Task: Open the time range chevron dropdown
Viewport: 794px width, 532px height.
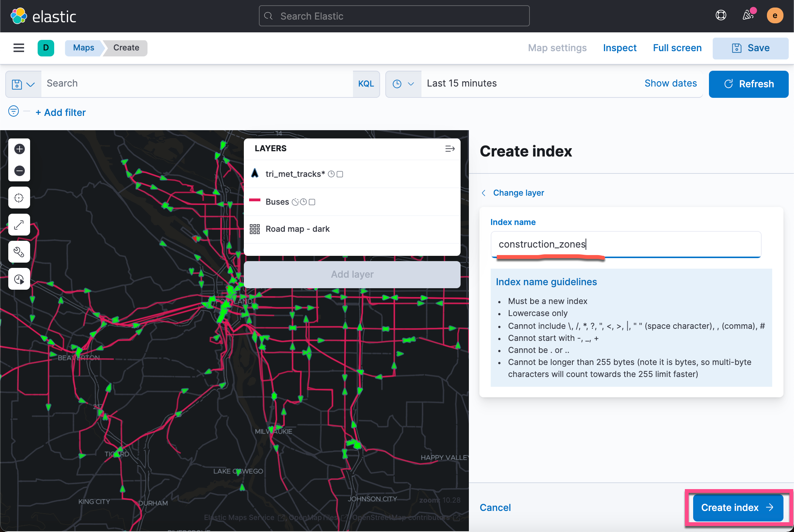Action: pyautogui.click(x=411, y=84)
